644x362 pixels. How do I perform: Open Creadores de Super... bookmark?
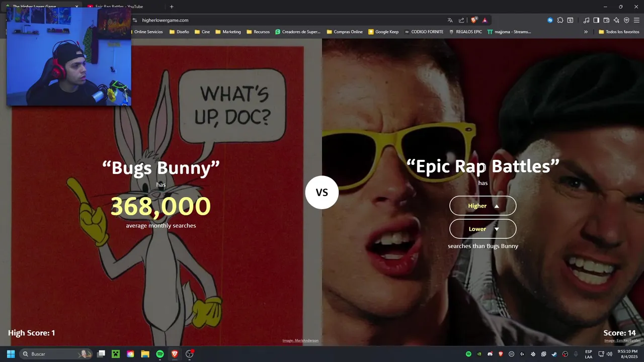click(x=298, y=32)
